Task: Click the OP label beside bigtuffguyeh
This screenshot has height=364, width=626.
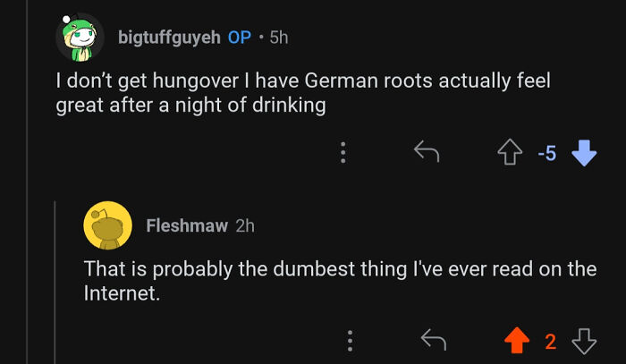Action: 239,38
